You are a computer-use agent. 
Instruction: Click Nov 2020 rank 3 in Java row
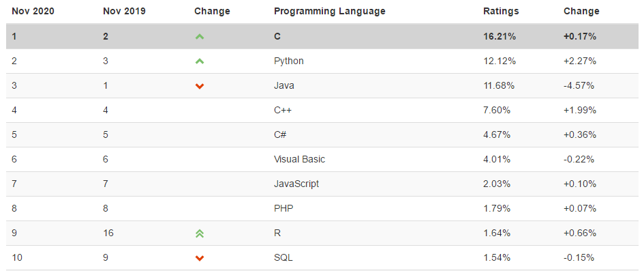coord(14,86)
